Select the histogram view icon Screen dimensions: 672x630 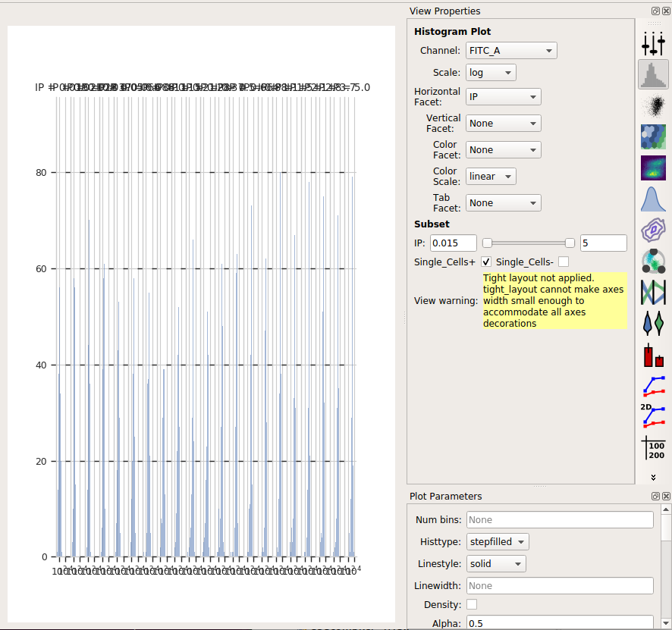pyautogui.click(x=653, y=75)
